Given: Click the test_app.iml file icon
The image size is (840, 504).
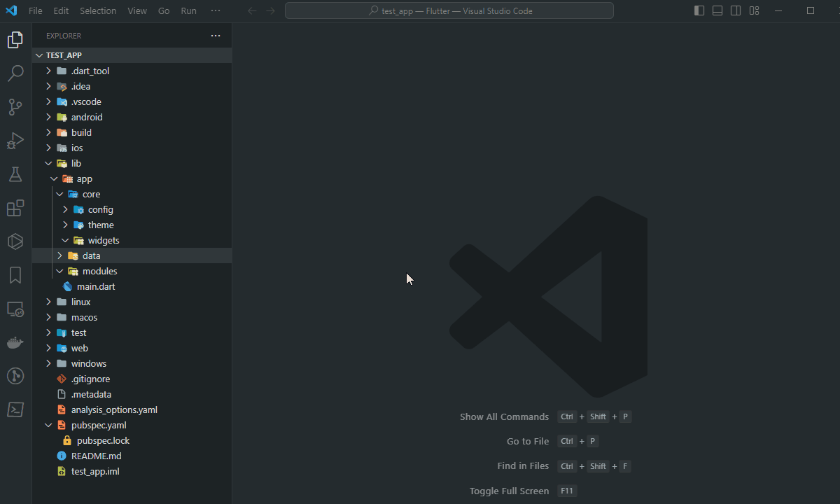Looking at the screenshot, I should 62,471.
